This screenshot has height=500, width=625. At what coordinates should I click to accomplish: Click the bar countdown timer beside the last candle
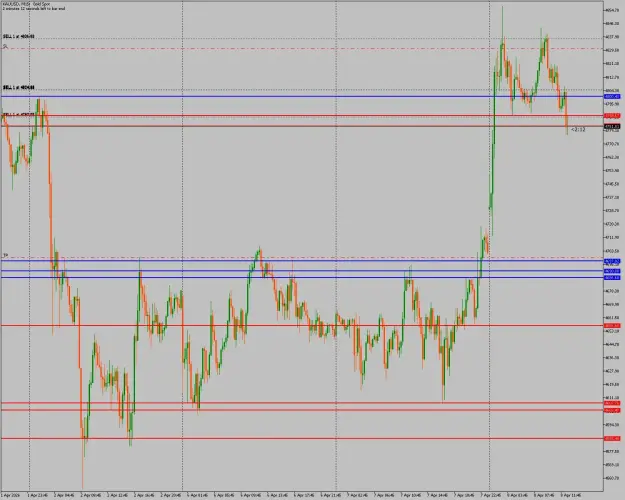[x=578, y=130]
